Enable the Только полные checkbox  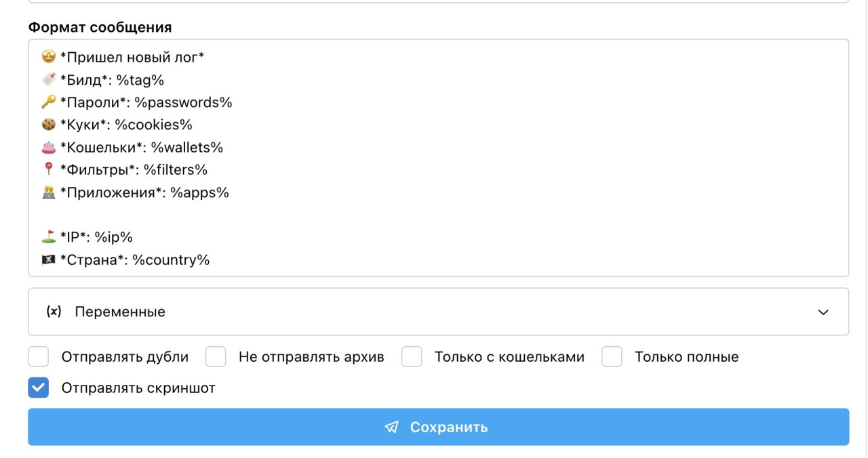(612, 356)
